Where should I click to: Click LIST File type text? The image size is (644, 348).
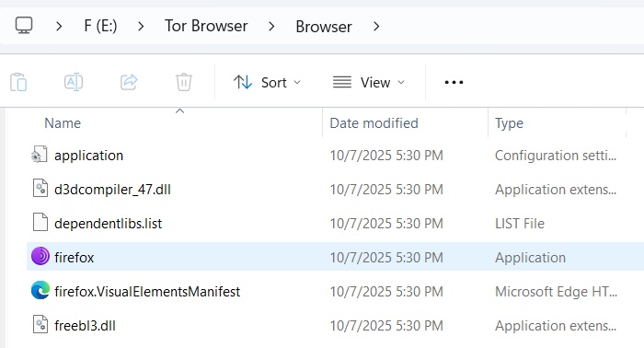click(x=520, y=224)
